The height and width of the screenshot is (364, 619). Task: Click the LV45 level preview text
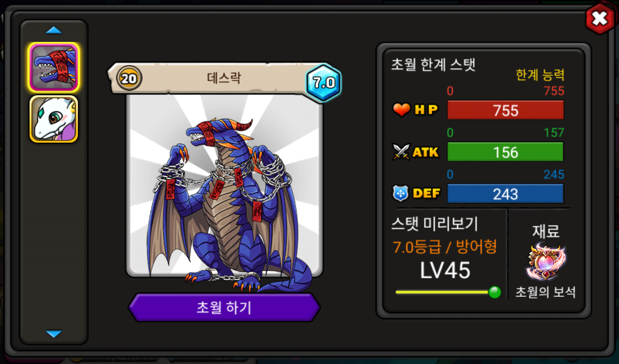point(445,270)
